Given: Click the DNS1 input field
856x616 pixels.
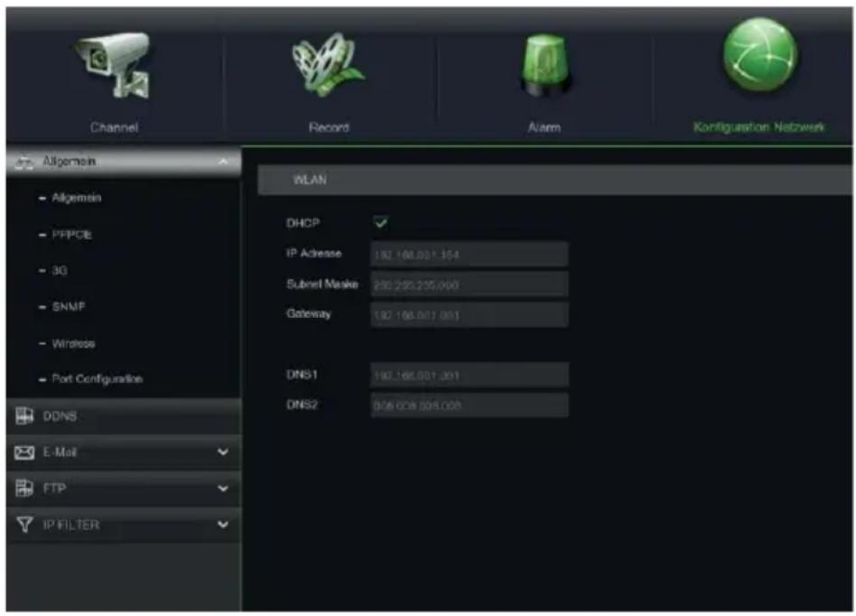Looking at the screenshot, I should 470,375.
